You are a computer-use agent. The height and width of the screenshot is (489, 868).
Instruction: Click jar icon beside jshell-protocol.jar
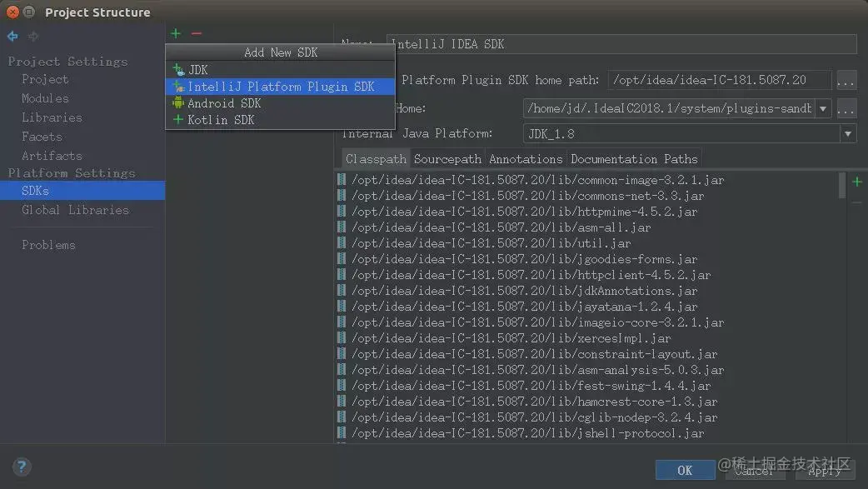[x=342, y=432]
